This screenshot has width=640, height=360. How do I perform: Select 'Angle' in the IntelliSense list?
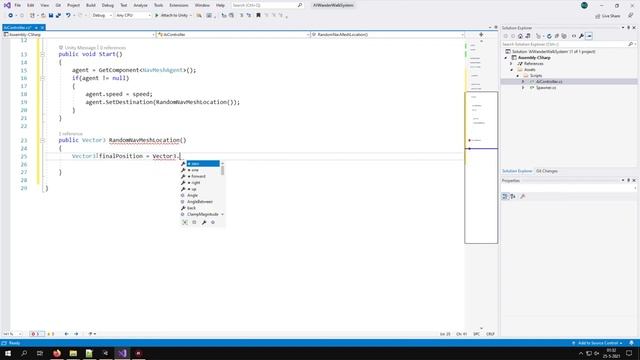[x=200, y=195]
